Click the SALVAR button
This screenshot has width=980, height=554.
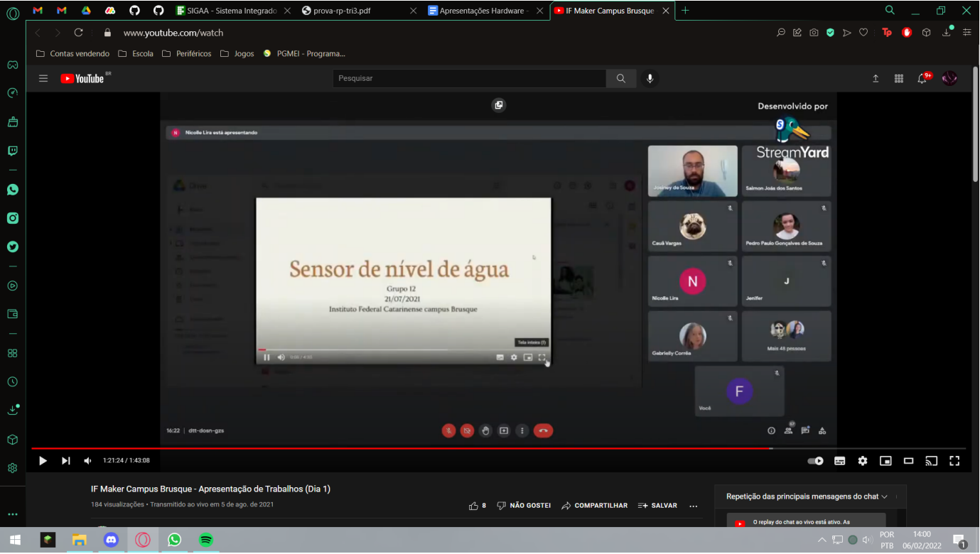[x=657, y=506]
